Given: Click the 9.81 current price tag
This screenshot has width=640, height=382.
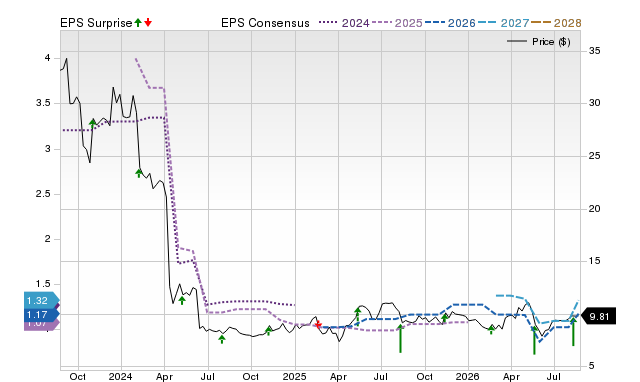Looking at the screenshot, I should coord(598,317).
